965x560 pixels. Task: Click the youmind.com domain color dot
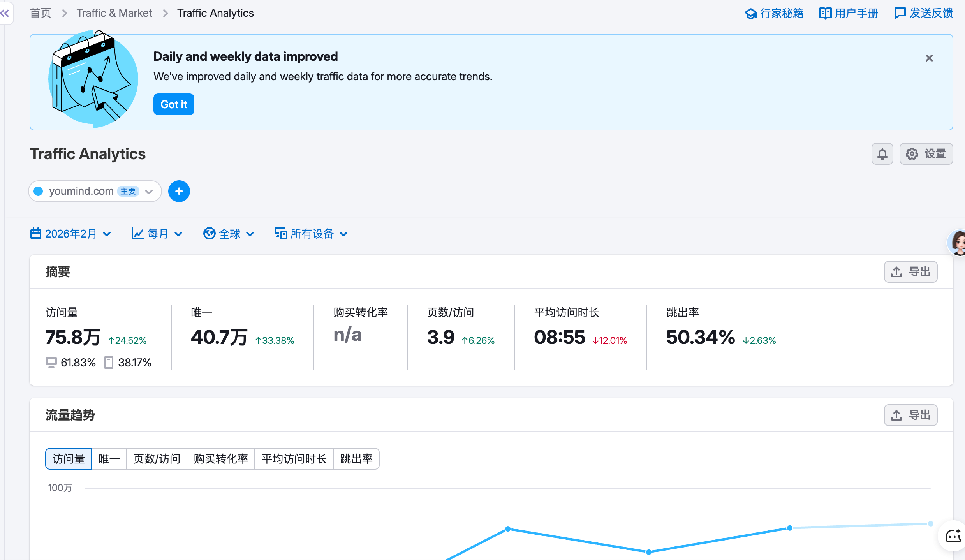[38, 191]
